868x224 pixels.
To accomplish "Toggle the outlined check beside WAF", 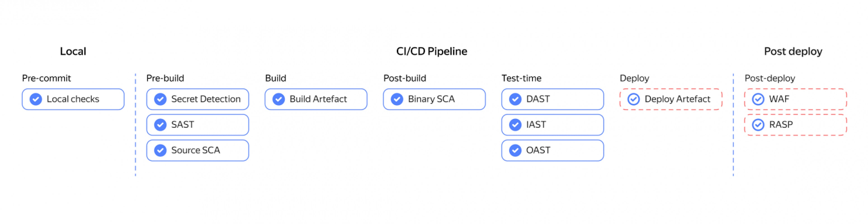I will (758, 99).
